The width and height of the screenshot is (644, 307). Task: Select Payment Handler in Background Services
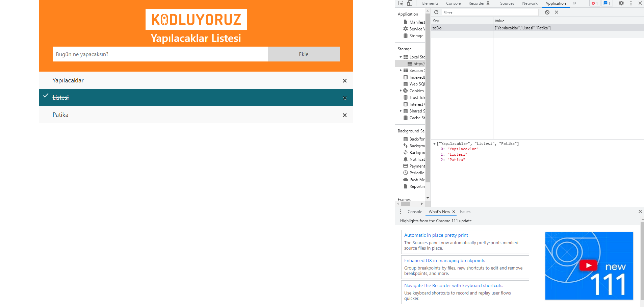coord(417,166)
